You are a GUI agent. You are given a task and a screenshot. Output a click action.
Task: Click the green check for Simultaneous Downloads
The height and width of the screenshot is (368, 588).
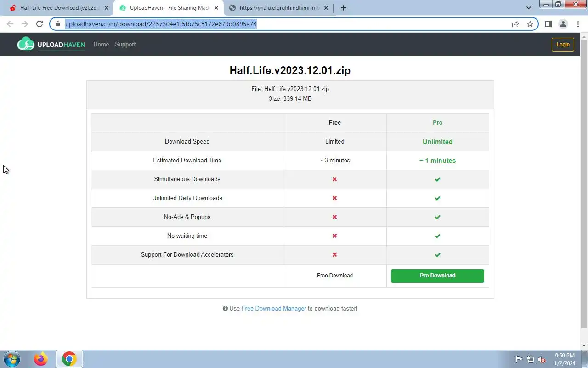(x=437, y=179)
